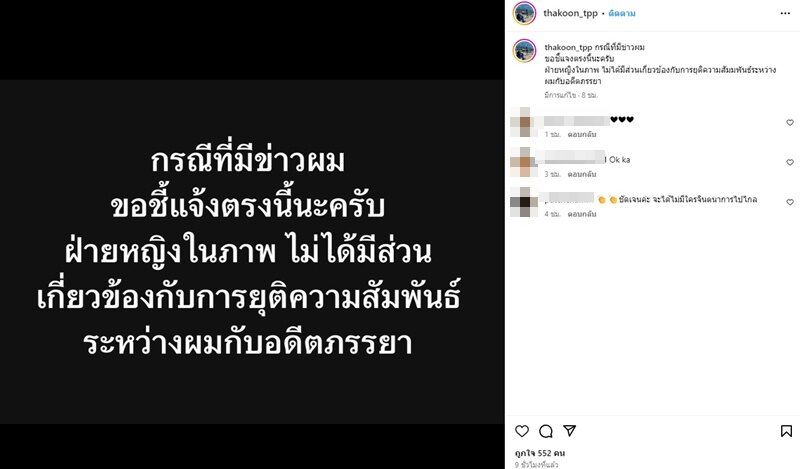Screen dimensions: 800x469
Task: Reply to the 'Ok ka' comment
Action: (x=582, y=174)
